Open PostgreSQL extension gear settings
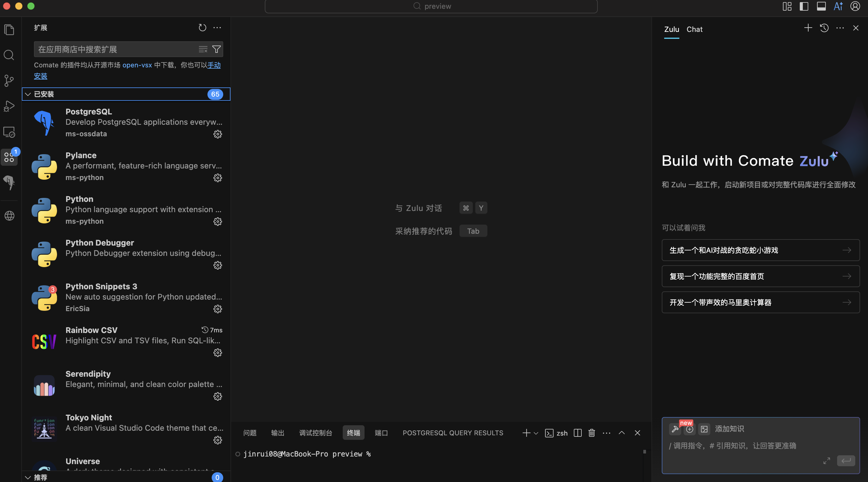This screenshot has width=868, height=482. tap(218, 134)
